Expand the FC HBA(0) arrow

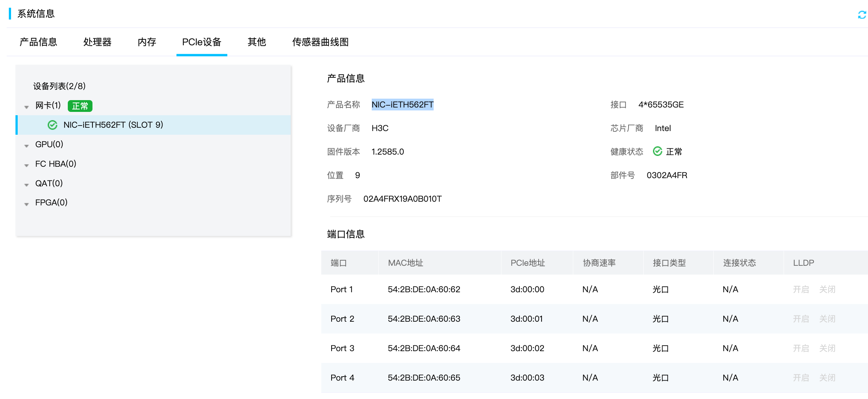tap(27, 165)
